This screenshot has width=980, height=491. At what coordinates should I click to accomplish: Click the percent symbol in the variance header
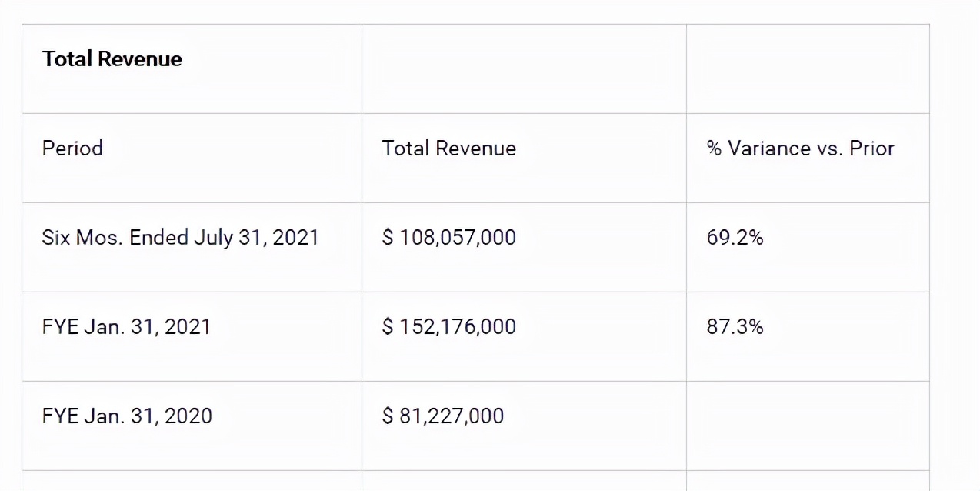[714, 148]
